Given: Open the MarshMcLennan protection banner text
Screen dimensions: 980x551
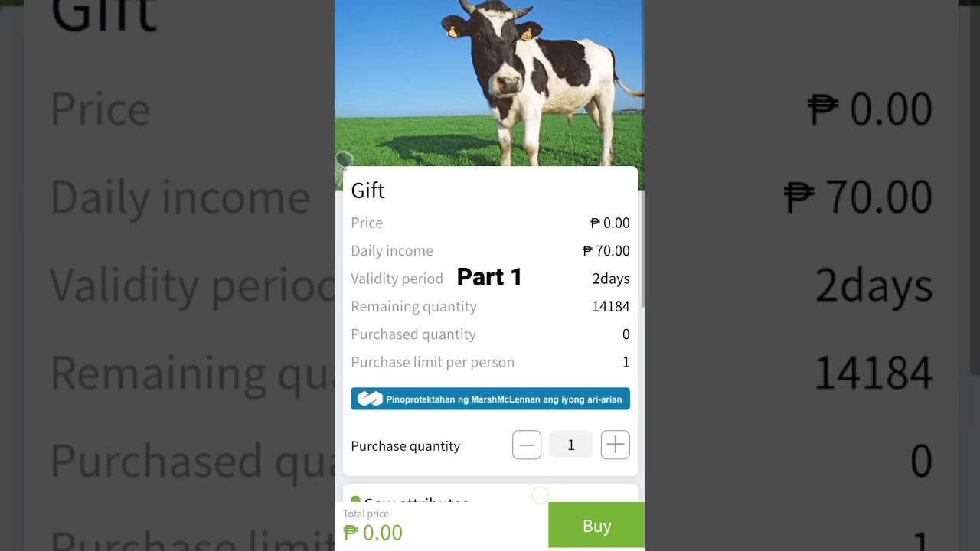Looking at the screenshot, I should tap(504, 399).
